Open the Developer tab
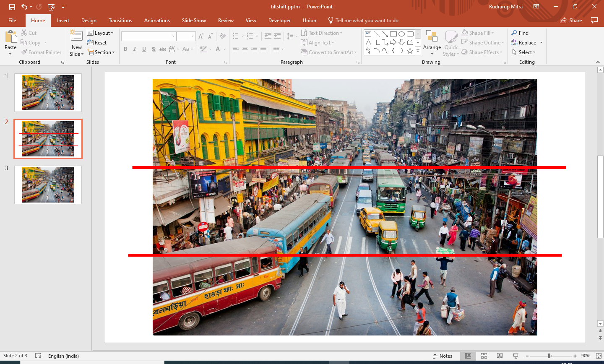 279,20
